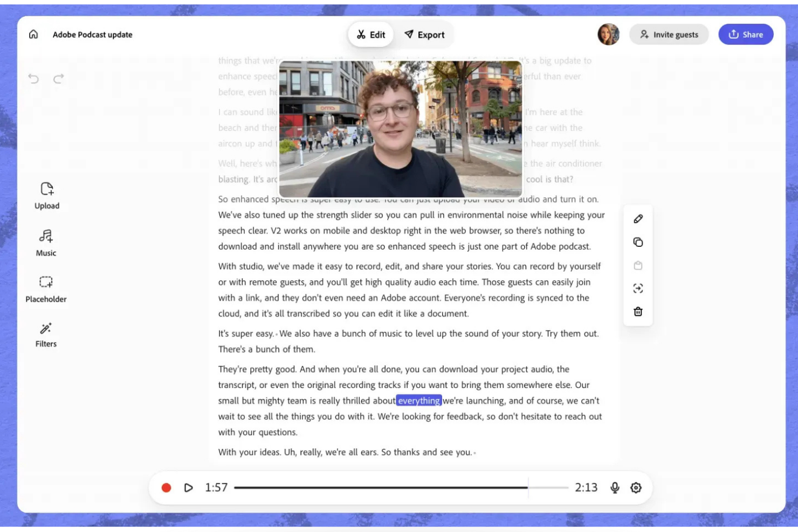
Task: Open the Filters panel
Action: [x=46, y=335]
